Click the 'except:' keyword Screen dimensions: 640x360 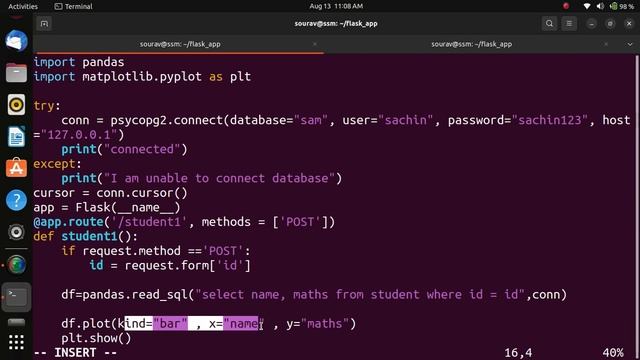[58, 164]
